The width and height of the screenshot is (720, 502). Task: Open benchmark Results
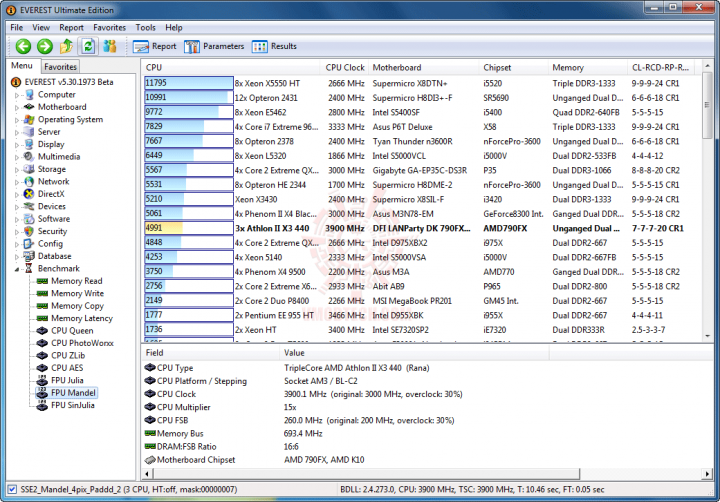point(275,46)
